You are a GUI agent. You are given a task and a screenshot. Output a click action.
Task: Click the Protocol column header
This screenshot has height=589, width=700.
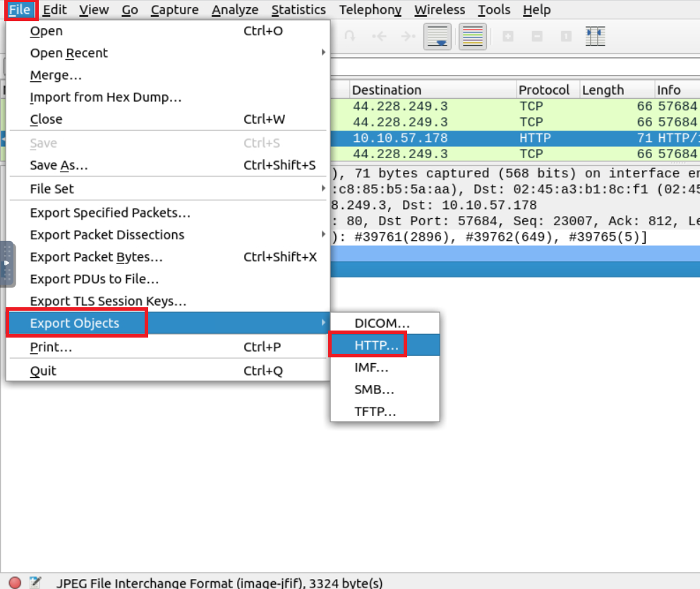[543, 90]
